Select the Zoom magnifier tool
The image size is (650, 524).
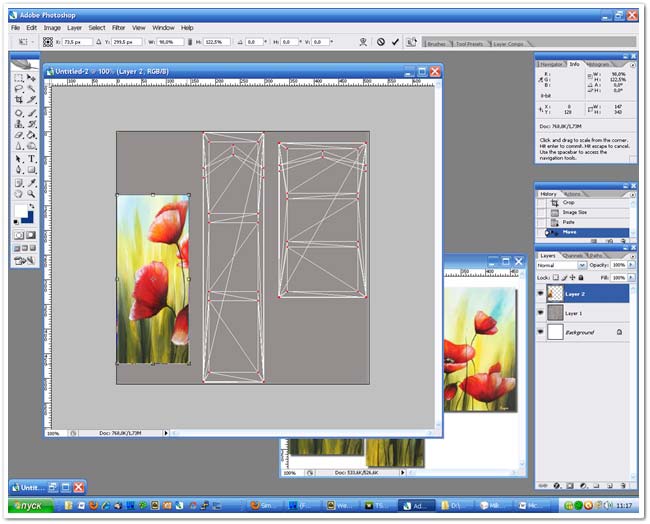(32, 195)
